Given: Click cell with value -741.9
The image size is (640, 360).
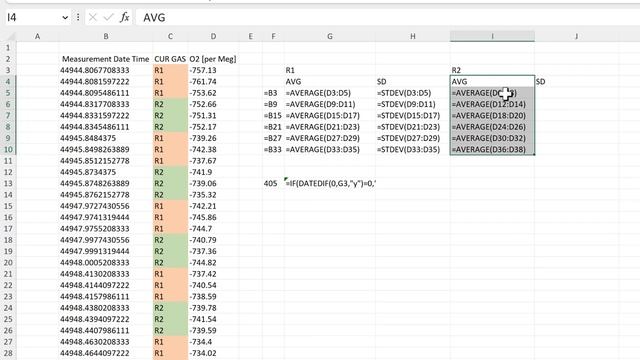Looking at the screenshot, I should click(x=213, y=172).
